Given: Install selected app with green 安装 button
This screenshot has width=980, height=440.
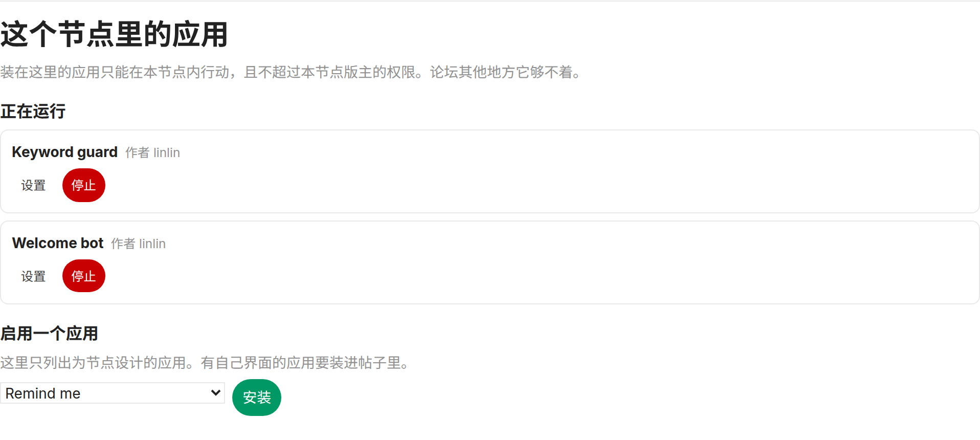Looking at the screenshot, I should point(257,398).
